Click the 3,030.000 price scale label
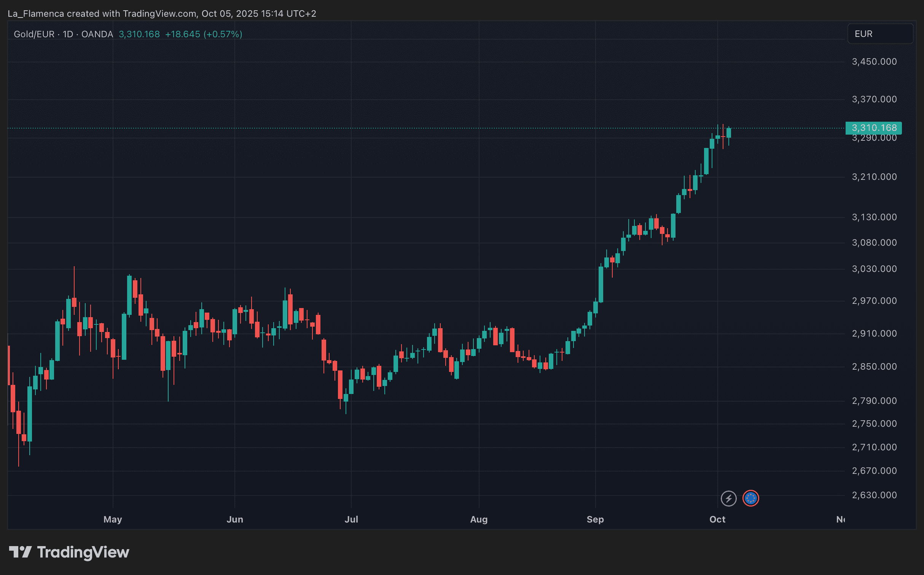The height and width of the screenshot is (575, 924). click(874, 269)
